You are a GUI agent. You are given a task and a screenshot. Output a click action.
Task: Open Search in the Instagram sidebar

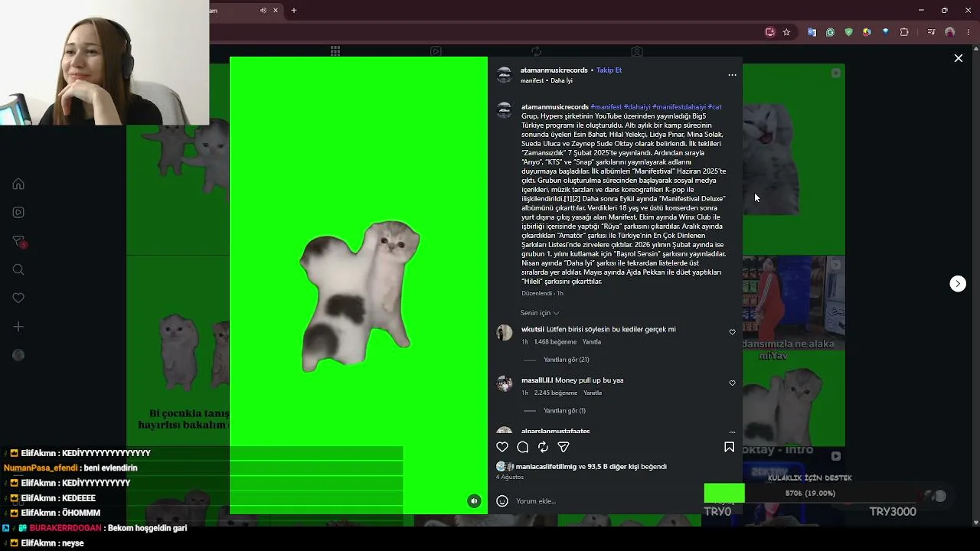[x=18, y=269]
